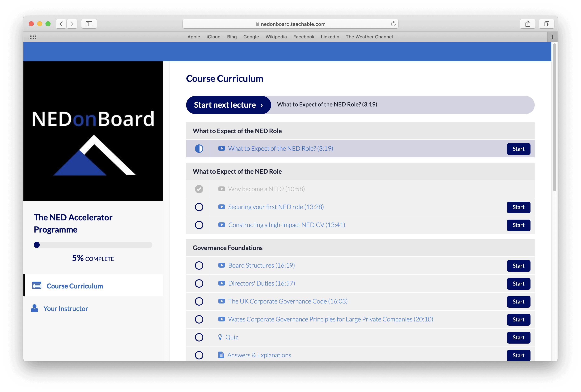Click completion circle for The UK Corporate Governance Code
This screenshot has height=392, width=581.
coord(199,301)
